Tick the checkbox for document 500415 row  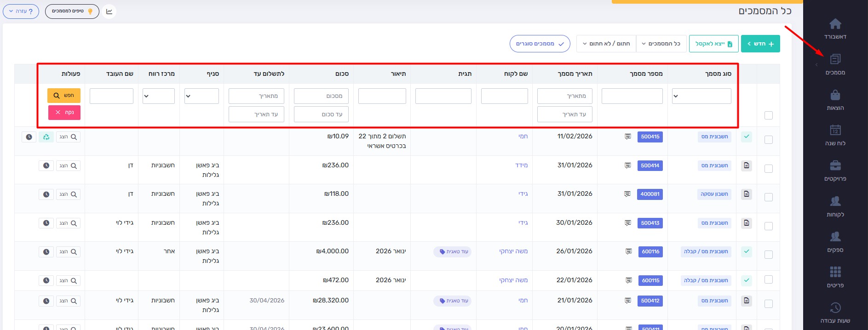pos(768,140)
